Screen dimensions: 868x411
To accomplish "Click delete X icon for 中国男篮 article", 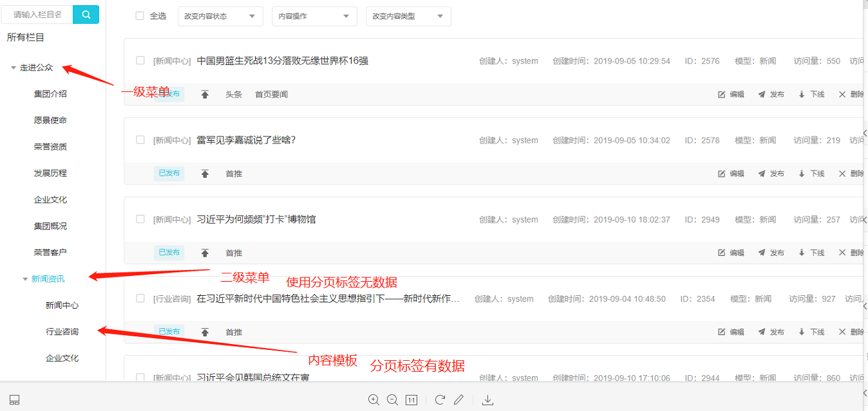I will pos(842,95).
